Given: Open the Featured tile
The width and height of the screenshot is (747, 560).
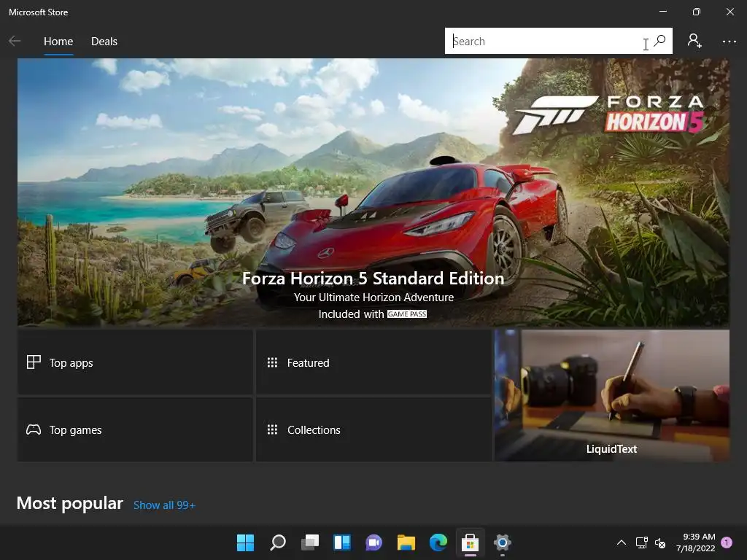Looking at the screenshot, I should click(x=373, y=362).
